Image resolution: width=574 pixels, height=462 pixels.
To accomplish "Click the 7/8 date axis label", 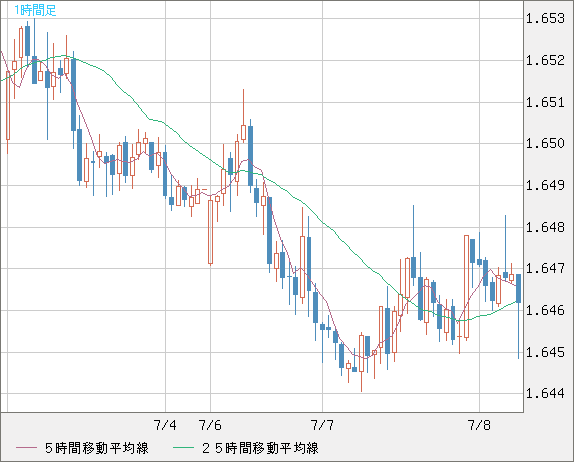I will click(479, 425).
